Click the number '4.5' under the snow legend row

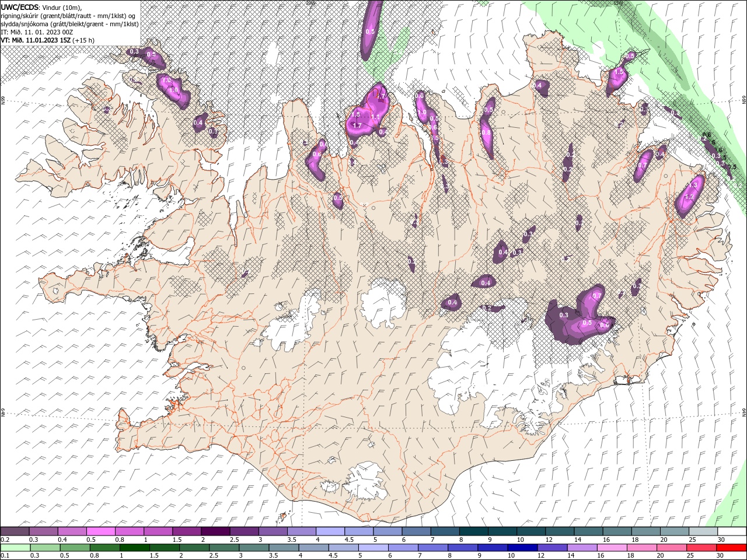pyautogui.click(x=349, y=540)
